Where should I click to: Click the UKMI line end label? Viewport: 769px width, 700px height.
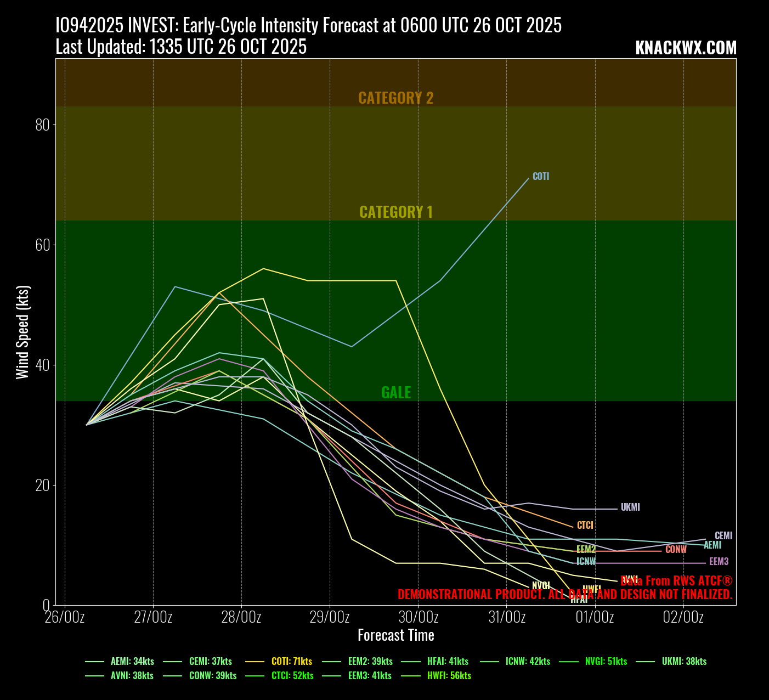pos(630,507)
